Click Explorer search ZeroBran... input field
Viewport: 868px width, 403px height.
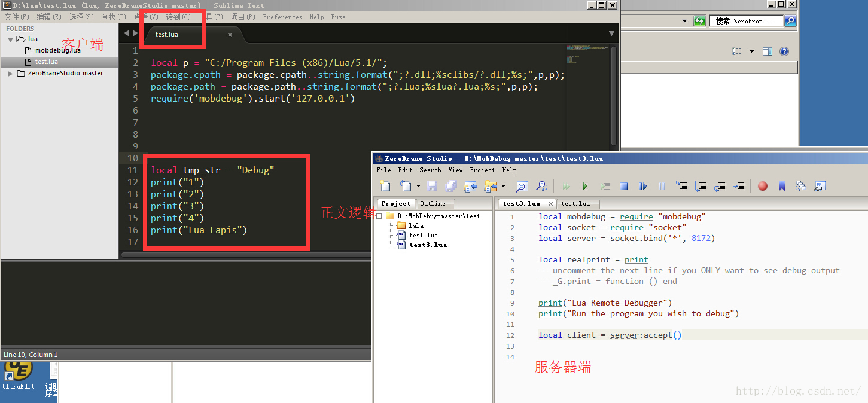pyautogui.click(x=747, y=21)
